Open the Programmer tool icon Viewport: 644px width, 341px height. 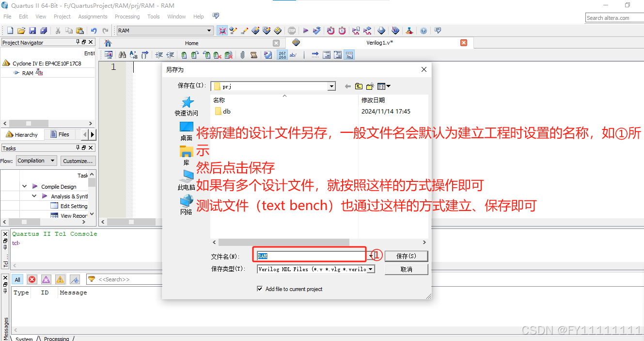point(395,31)
